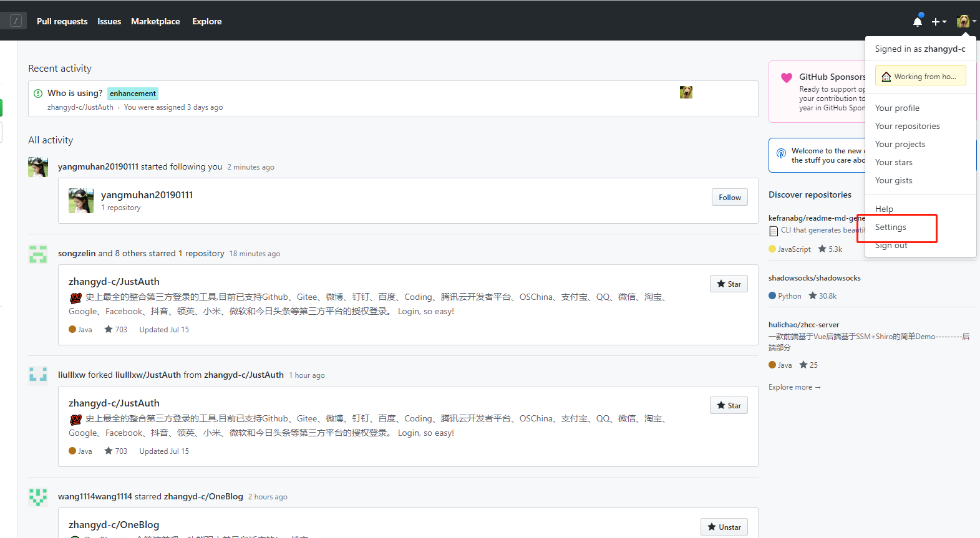Open Help from user menu
Screen dimensions: 980x538
pyautogui.click(x=884, y=209)
